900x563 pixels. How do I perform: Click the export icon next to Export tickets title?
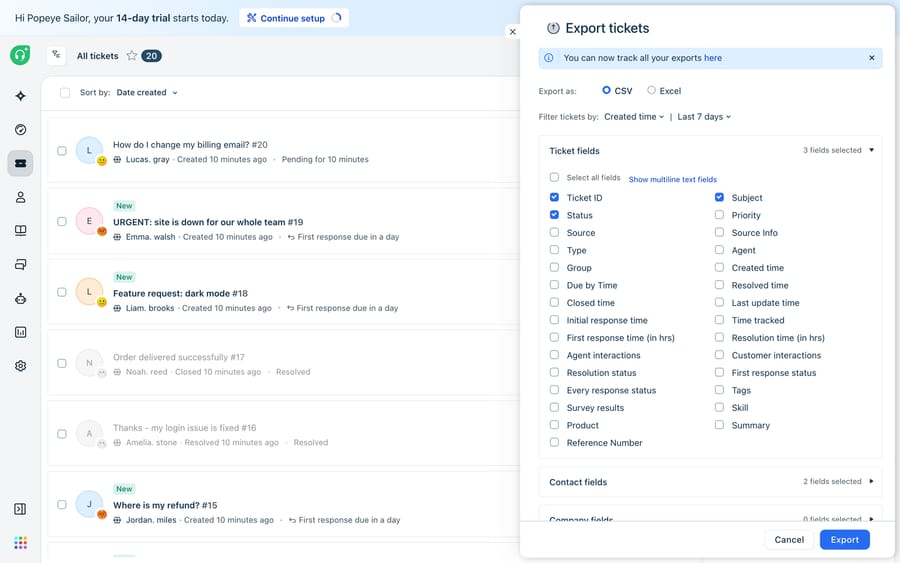pyautogui.click(x=553, y=28)
